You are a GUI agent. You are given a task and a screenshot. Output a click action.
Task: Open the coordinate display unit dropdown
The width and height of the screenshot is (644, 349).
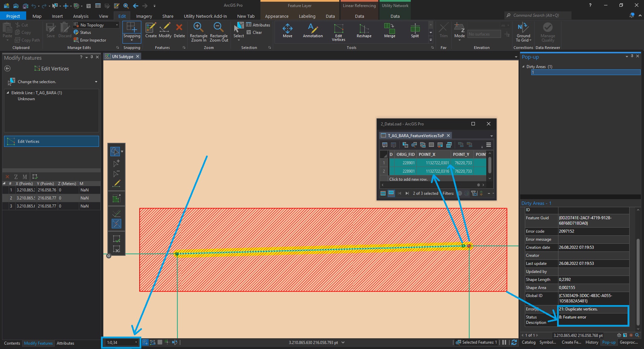click(343, 343)
